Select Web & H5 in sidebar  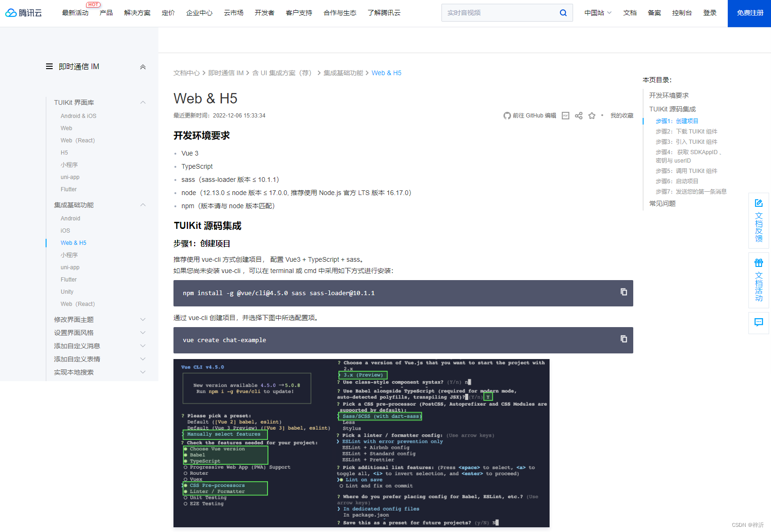[x=73, y=243]
